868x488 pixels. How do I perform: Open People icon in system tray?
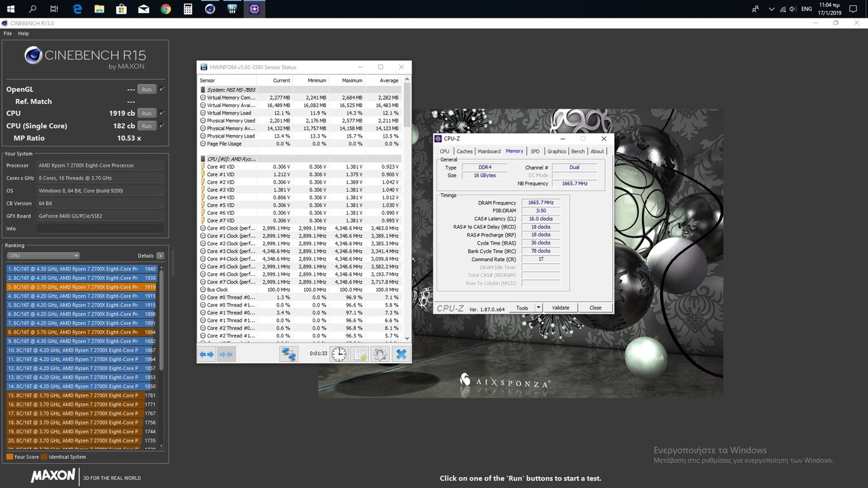coord(755,9)
